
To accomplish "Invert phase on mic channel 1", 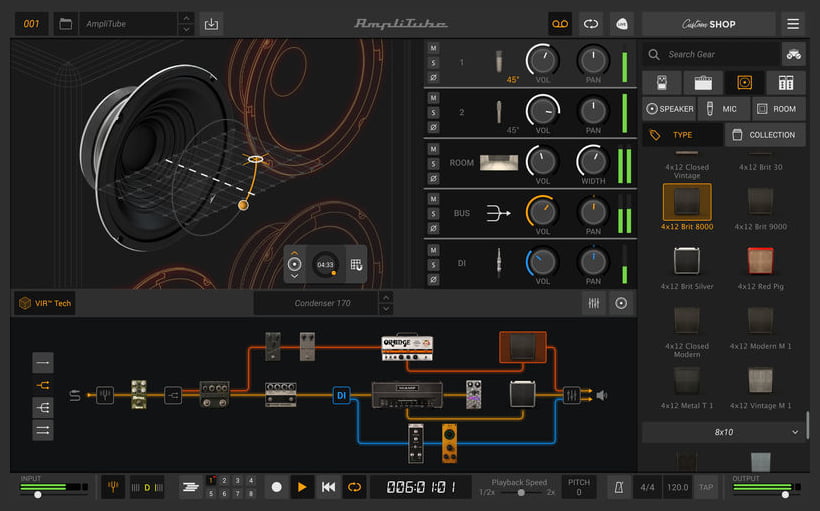I will tap(433, 77).
